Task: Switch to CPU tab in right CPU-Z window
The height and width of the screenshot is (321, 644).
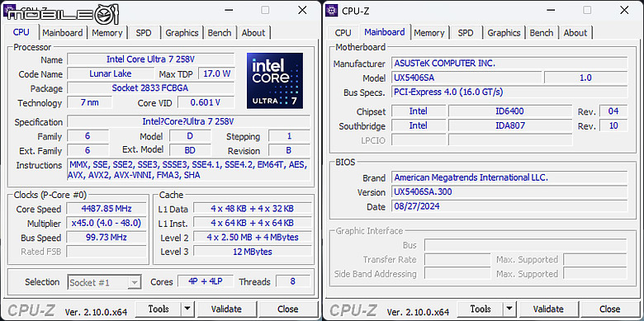Action: pyautogui.click(x=343, y=33)
